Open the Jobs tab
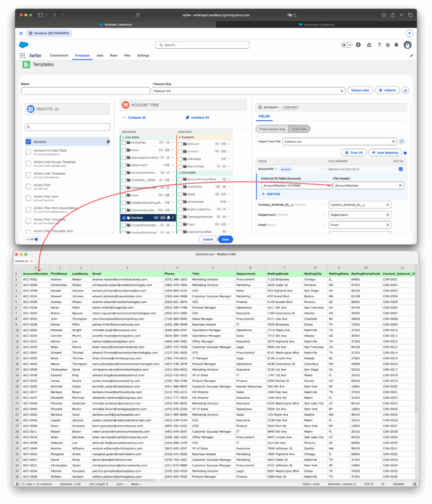 100,55
